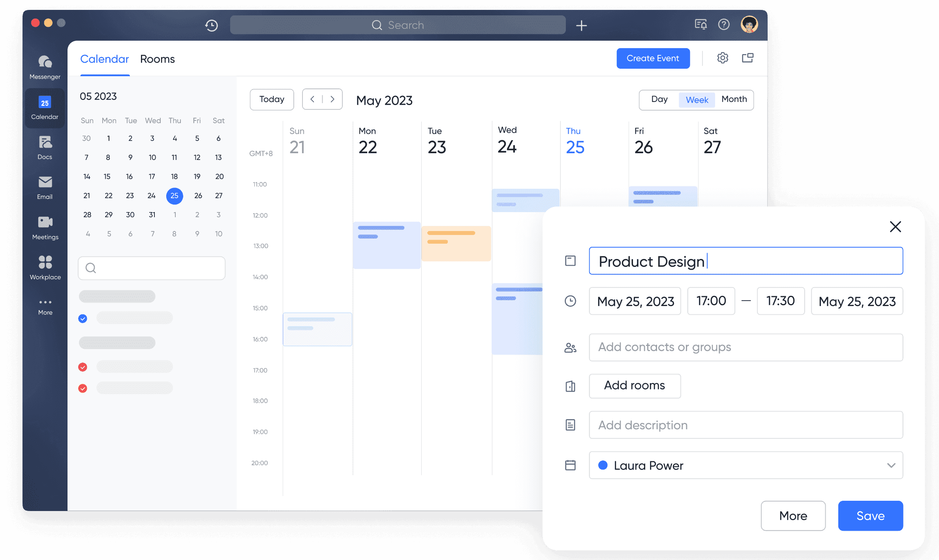
Task: Switch view to Week mode
Action: 697,100
